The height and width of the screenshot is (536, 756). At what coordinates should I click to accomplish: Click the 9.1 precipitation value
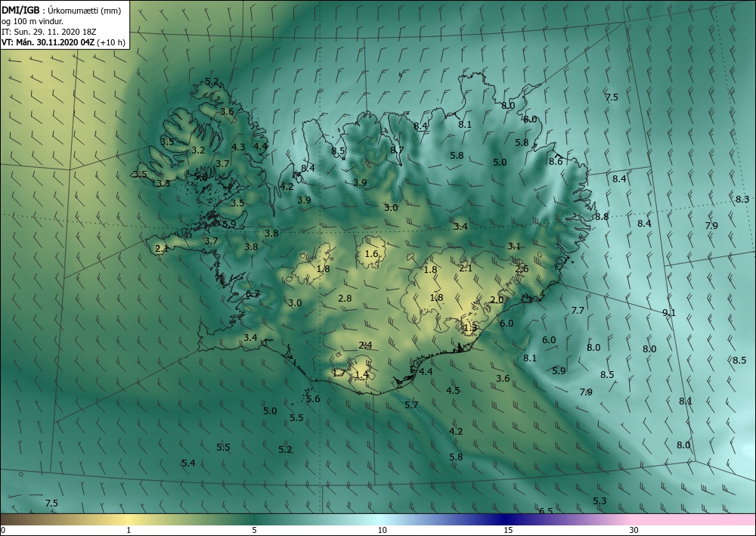(x=669, y=313)
